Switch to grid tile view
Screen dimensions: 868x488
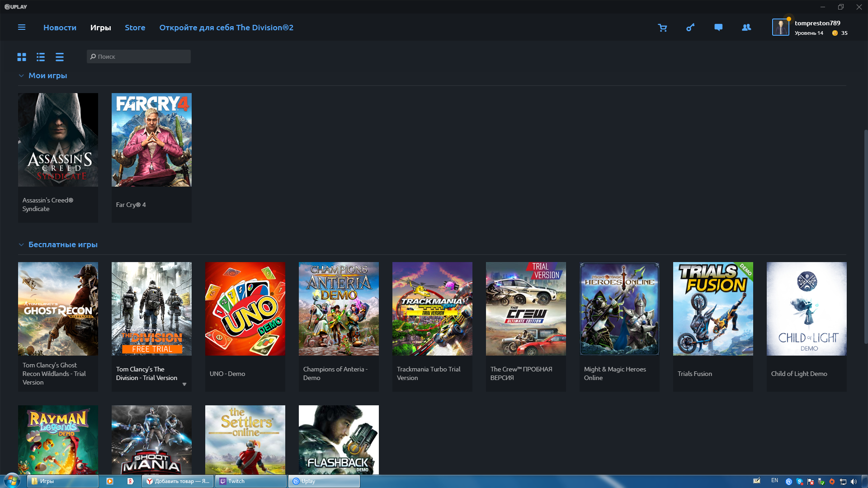point(22,57)
